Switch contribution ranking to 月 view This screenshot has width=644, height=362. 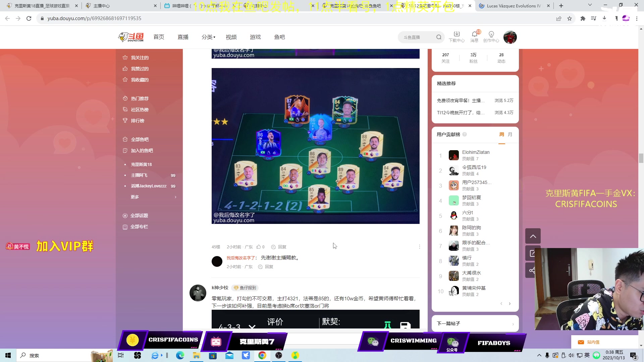click(x=510, y=134)
